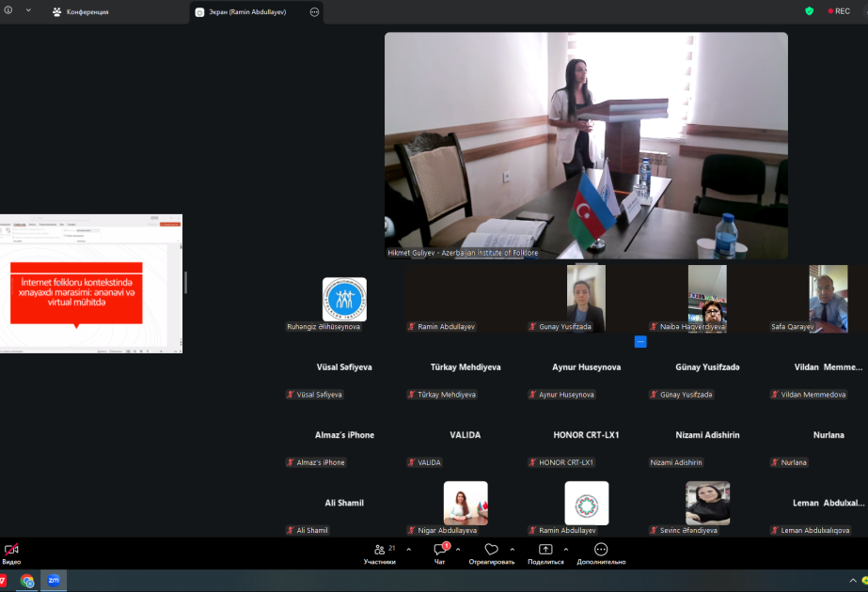
Task: Select Hikmet Guliyev's main video
Action: (x=586, y=146)
